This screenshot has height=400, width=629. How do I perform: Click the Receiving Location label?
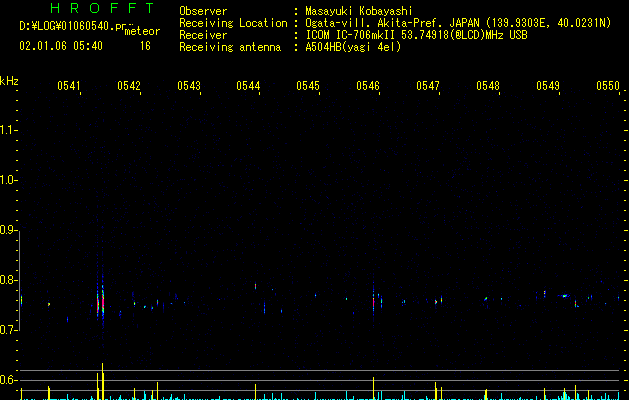(x=233, y=23)
